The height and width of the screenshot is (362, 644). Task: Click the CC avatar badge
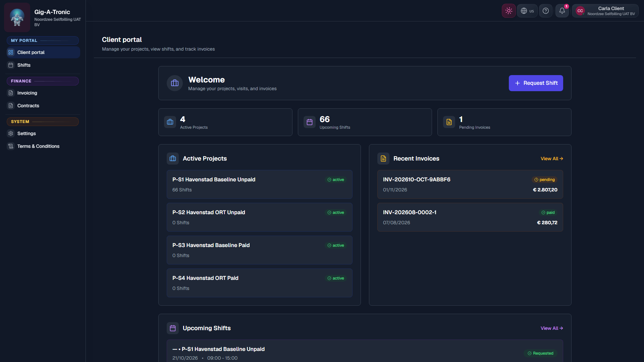(580, 11)
